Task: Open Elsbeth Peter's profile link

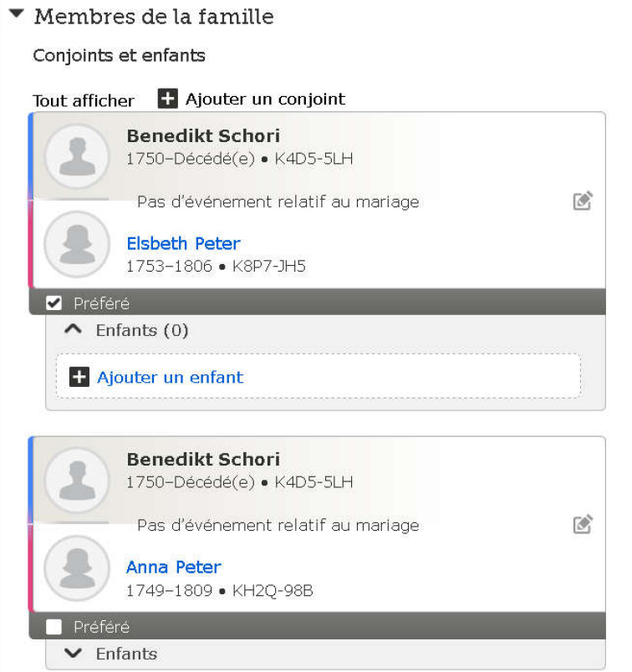Action: click(183, 243)
